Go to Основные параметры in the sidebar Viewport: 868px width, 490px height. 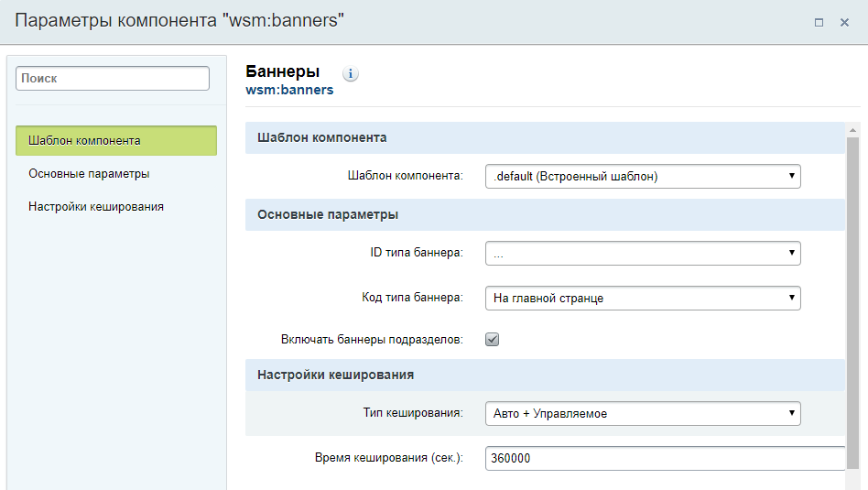(89, 174)
